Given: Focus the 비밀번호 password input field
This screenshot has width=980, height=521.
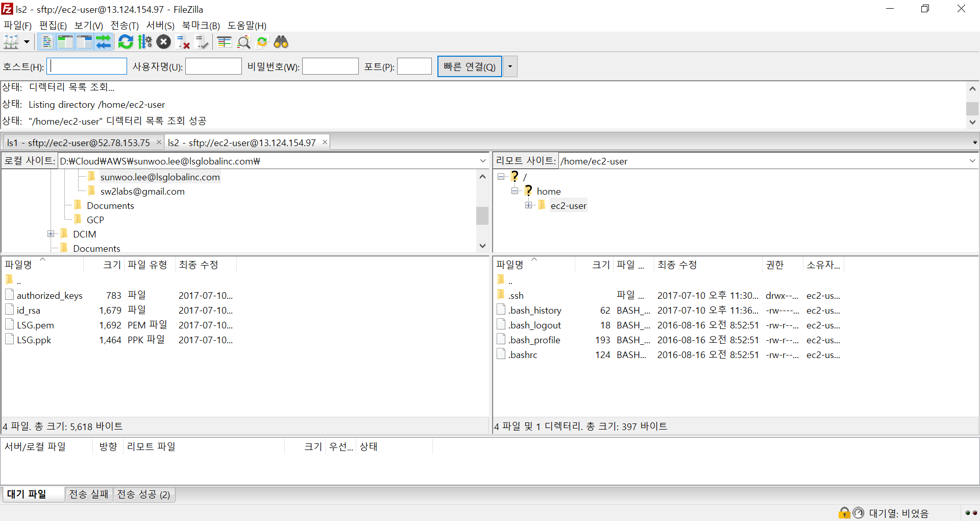Looking at the screenshot, I should click(330, 66).
